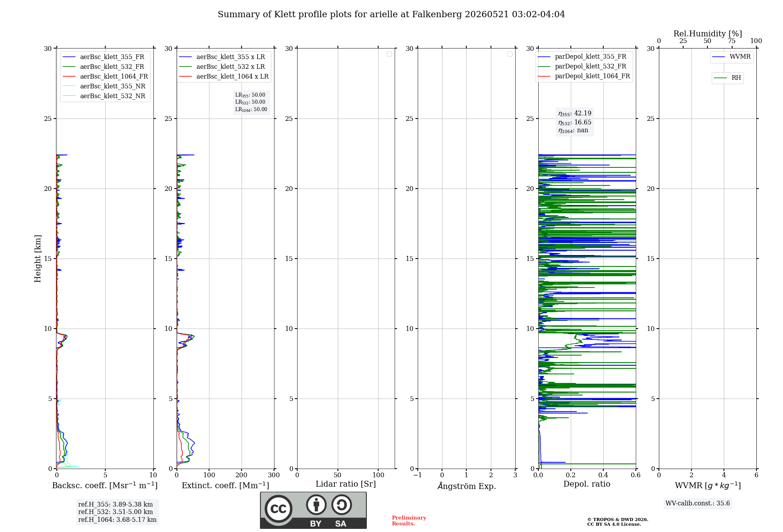Click ref.H_355: 3.89-5.38 km text
This screenshot has height=532, width=783.
point(115,505)
